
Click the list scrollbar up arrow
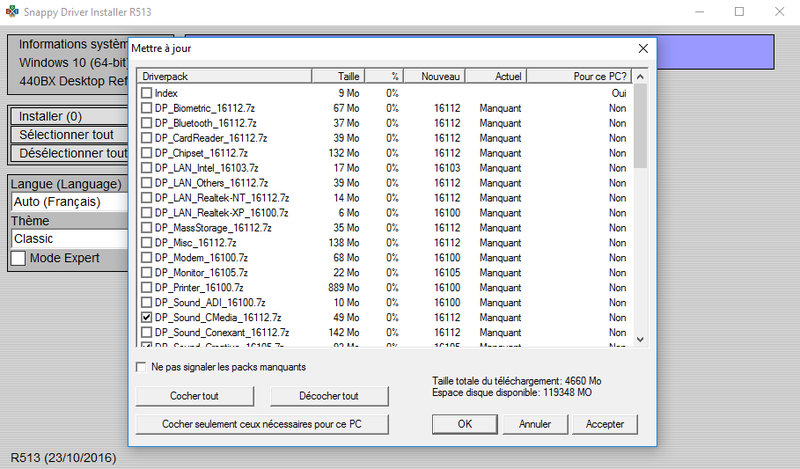click(640, 77)
